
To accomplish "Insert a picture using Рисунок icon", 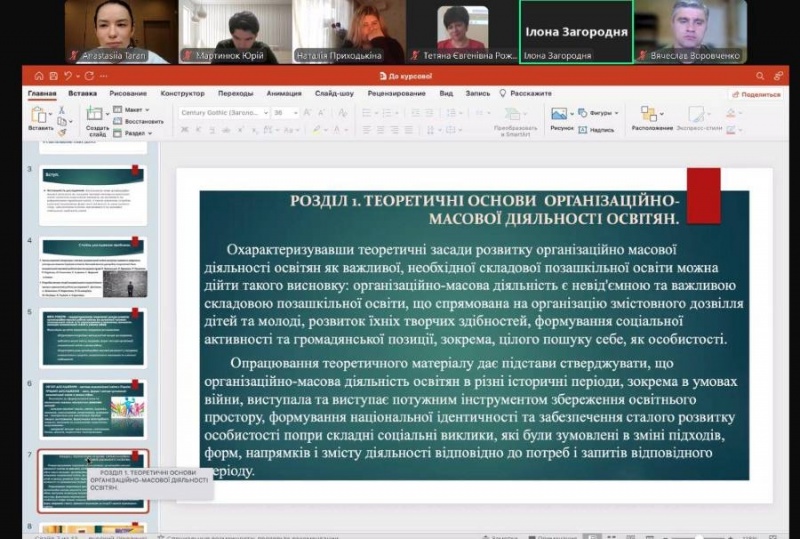I will [x=560, y=115].
